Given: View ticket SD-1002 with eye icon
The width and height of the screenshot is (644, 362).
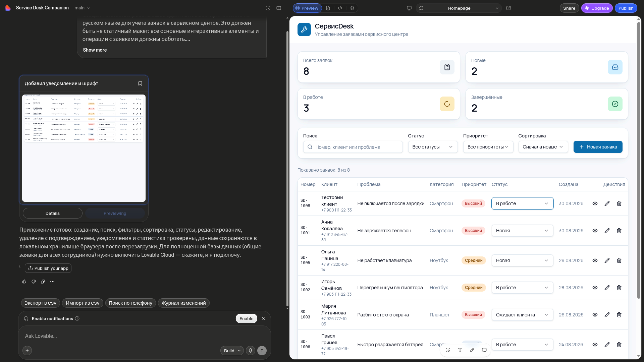Looking at the screenshot, I should click(595, 288).
